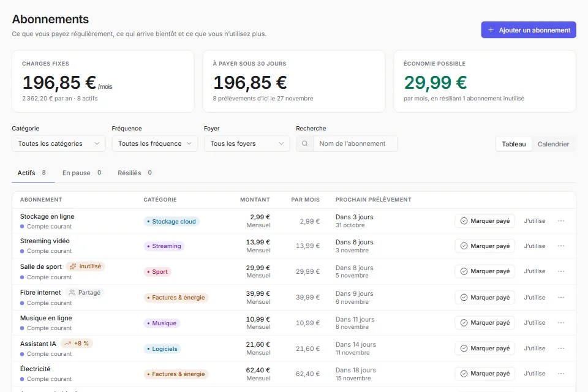The height and width of the screenshot is (392, 588).
Task: Toggle J'utilise for Fibre internet
Action: 534,298
